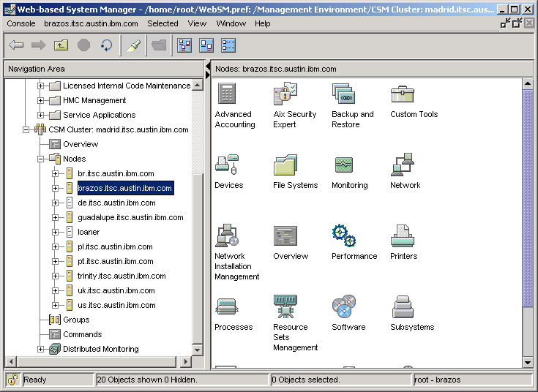
Task: Open the Devices icon
Action: tap(227, 165)
